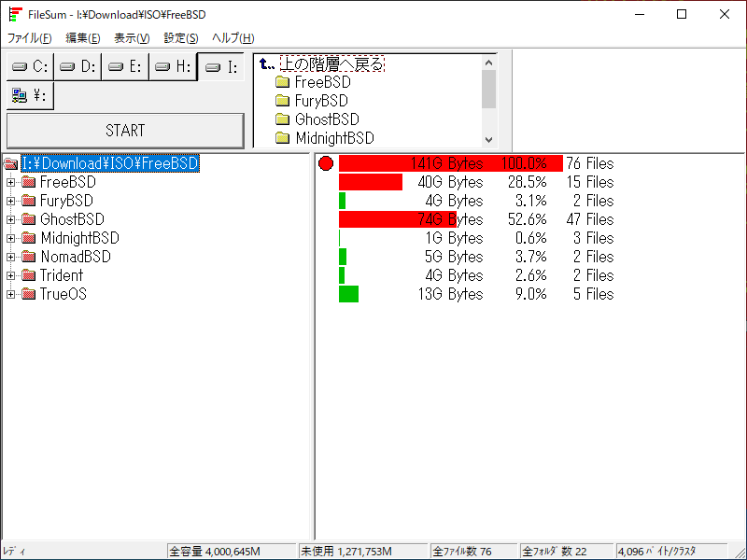Expand the FuryBSD tree node
The image size is (747, 560).
(10, 201)
